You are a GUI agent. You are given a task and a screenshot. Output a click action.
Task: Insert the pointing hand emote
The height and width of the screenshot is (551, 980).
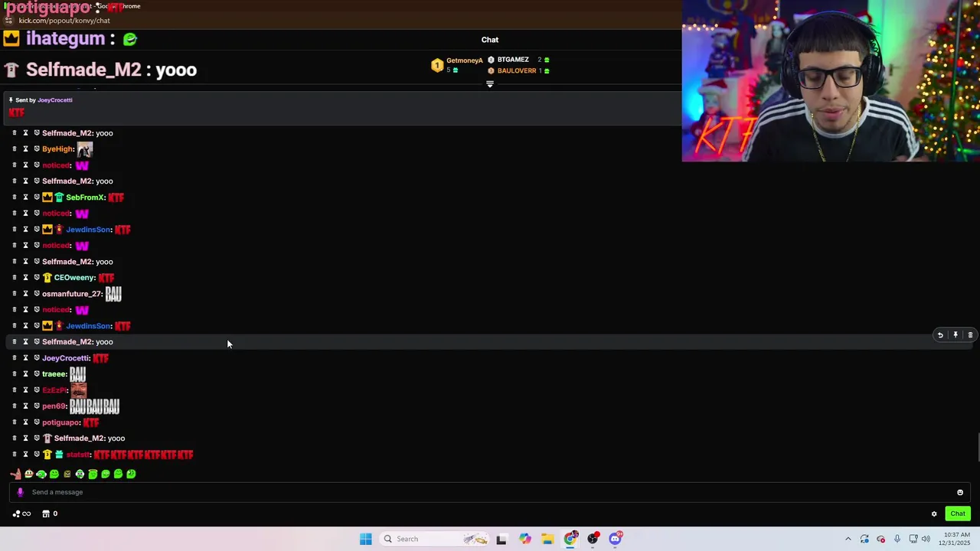click(x=15, y=474)
